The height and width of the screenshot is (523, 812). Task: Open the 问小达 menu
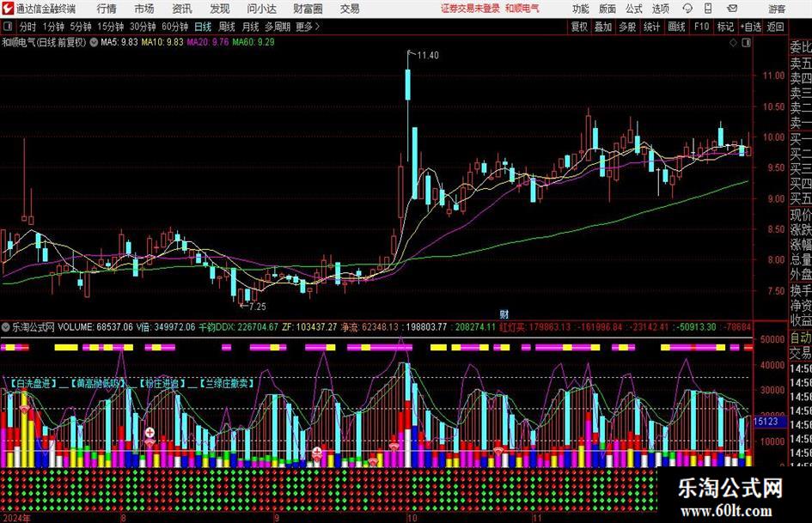[261, 9]
